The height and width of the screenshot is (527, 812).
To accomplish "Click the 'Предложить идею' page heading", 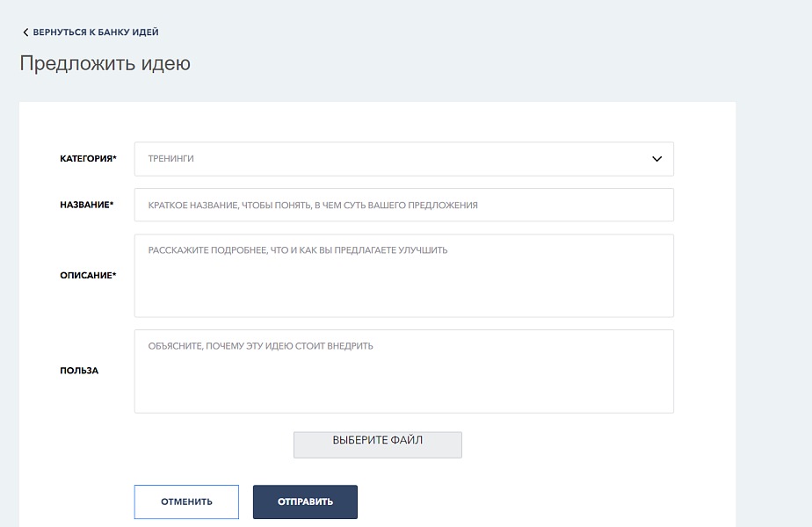I will click(105, 64).
